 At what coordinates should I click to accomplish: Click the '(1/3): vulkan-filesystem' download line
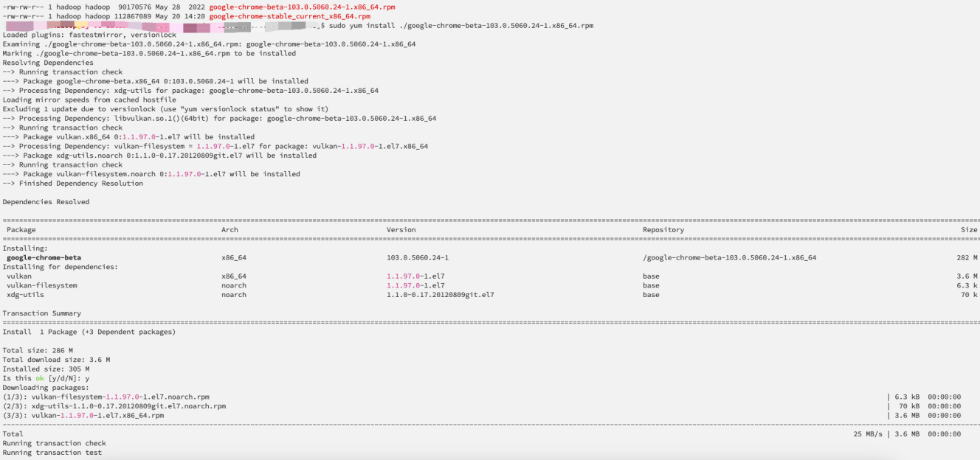[106, 397]
